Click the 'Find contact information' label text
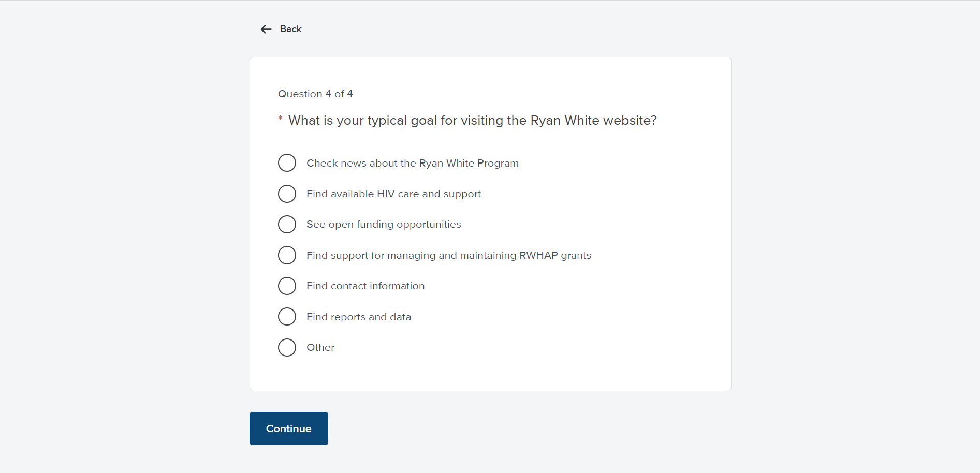980x473 pixels. [365, 286]
